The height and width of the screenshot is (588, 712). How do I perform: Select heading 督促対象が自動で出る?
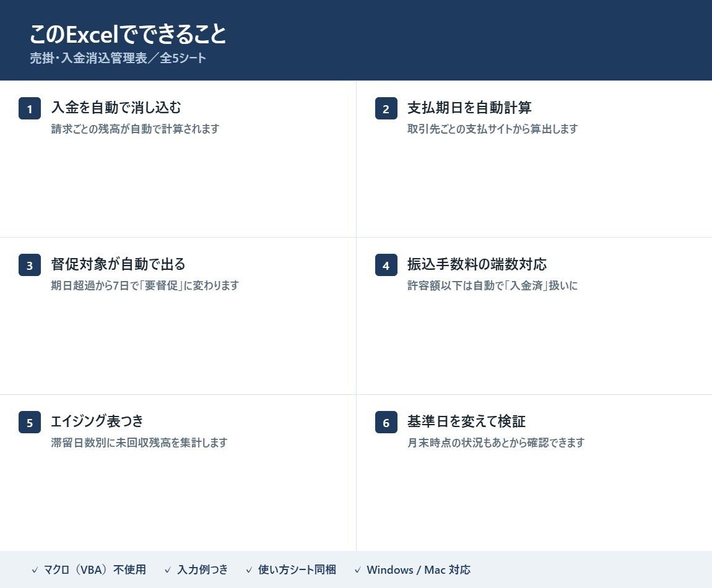118,264
